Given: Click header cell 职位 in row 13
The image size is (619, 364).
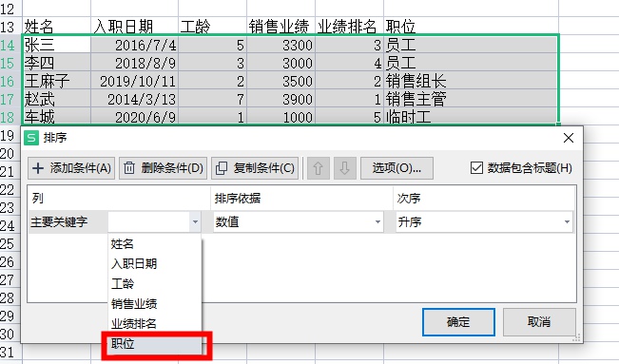Looking at the screenshot, I should point(472,26).
